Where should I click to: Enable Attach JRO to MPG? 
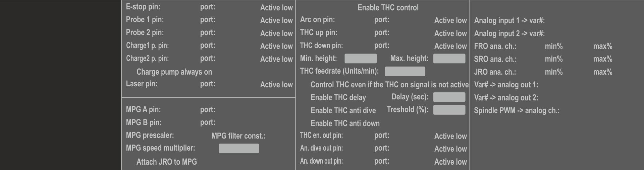[166, 162]
